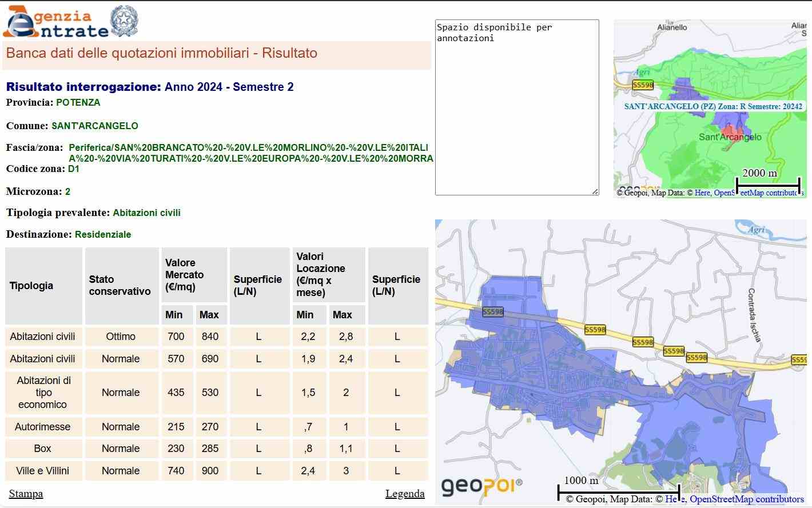Click the Agenzia Entrate logo

tap(55, 22)
